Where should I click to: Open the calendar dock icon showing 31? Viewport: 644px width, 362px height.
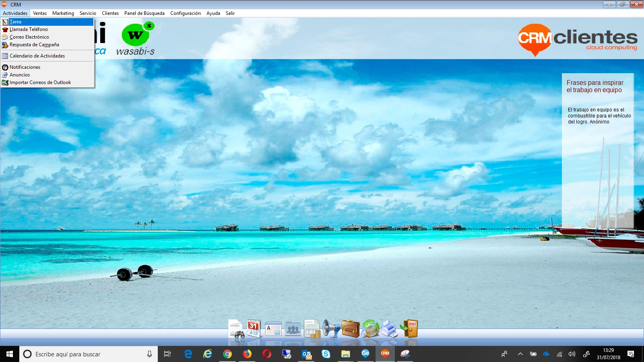(x=254, y=329)
